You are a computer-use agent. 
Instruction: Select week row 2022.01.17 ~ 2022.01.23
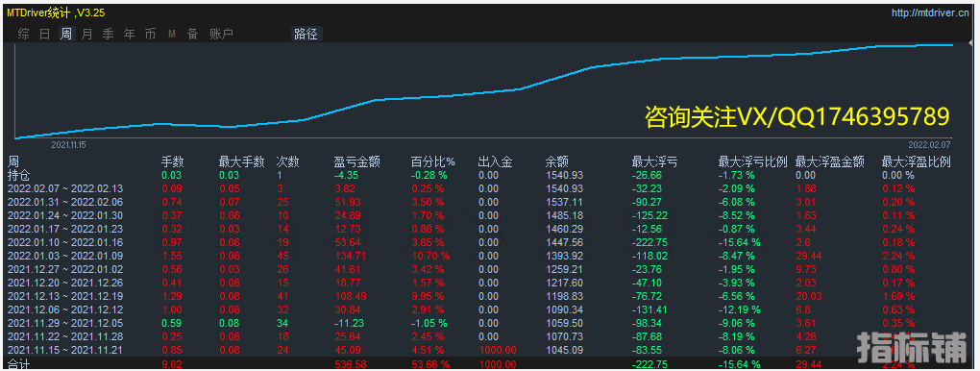click(x=65, y=229)
